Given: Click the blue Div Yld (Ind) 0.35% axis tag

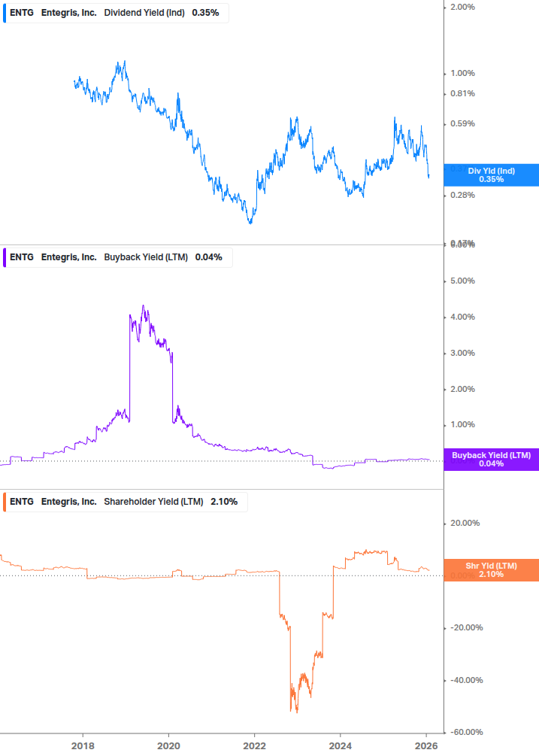Looking at the screenshot, I should [x=492, y=175].
